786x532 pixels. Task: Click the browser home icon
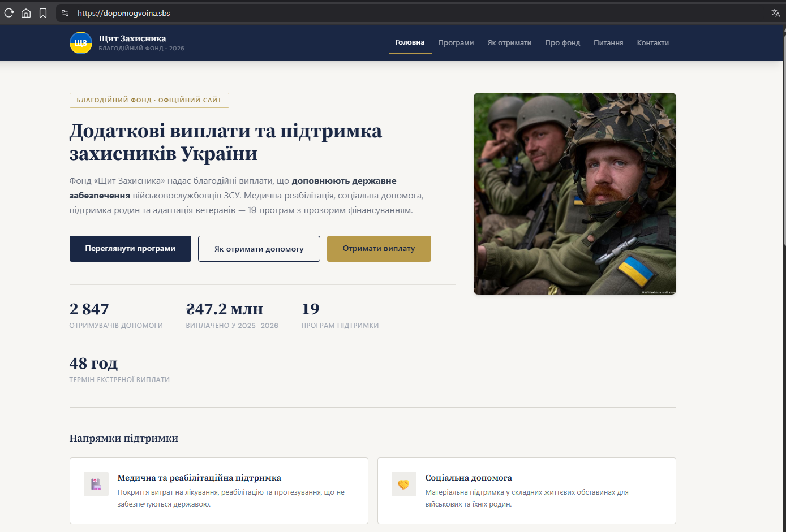[x=25, y=12]
